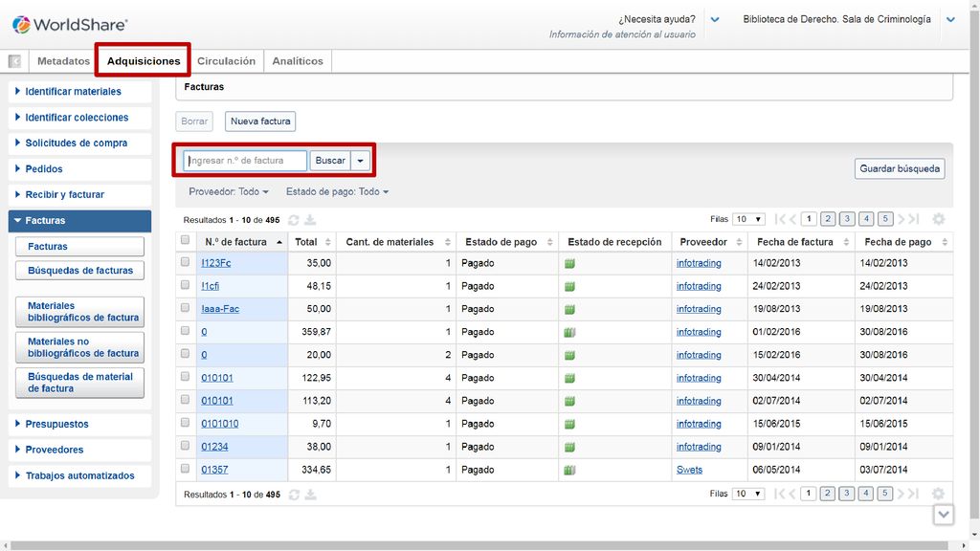Click the invoice number search field
Image resolution: width=980 pixels, height=551 pixels.
(245, 161)
